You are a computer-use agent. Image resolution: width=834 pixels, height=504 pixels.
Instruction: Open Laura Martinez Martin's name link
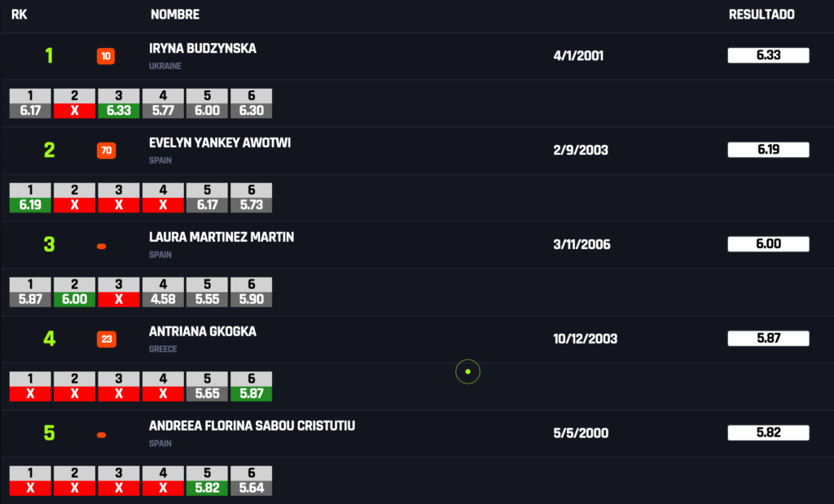coord(222,237)
